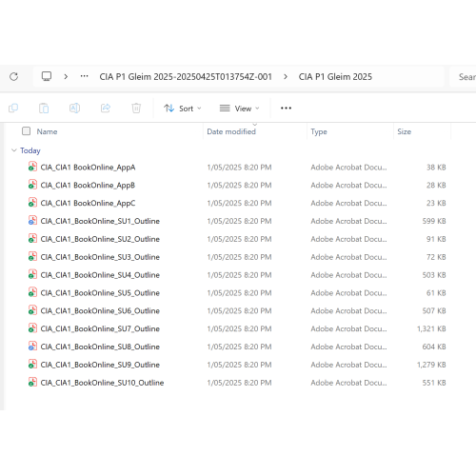Image resolution: width=476 pixels, height=476 pixels.
Task: Select the CIA P1 Gleim 2025 breadcrumb
Action: coord(335,77)
